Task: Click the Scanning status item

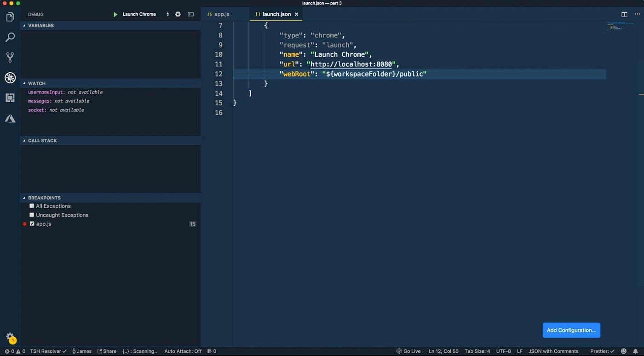Action: [x=140, y=351]
